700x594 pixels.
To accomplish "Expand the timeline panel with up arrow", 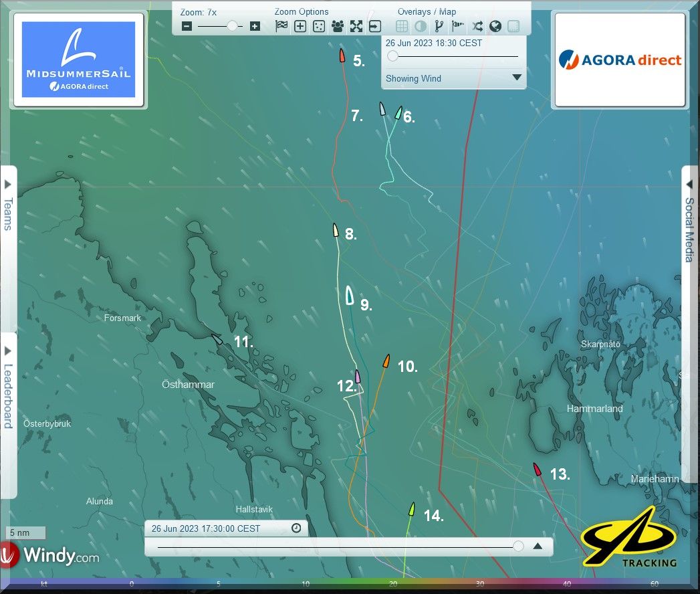I will pos(538,546).
